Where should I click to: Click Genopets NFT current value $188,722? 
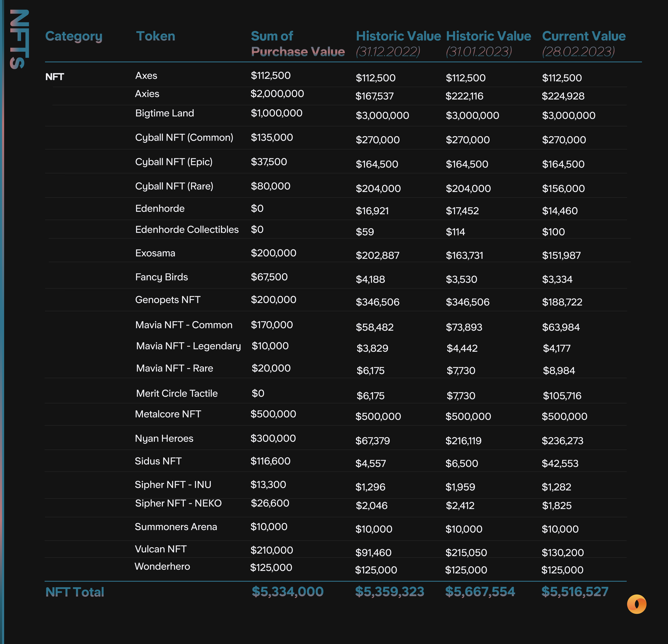pos(562,302)
